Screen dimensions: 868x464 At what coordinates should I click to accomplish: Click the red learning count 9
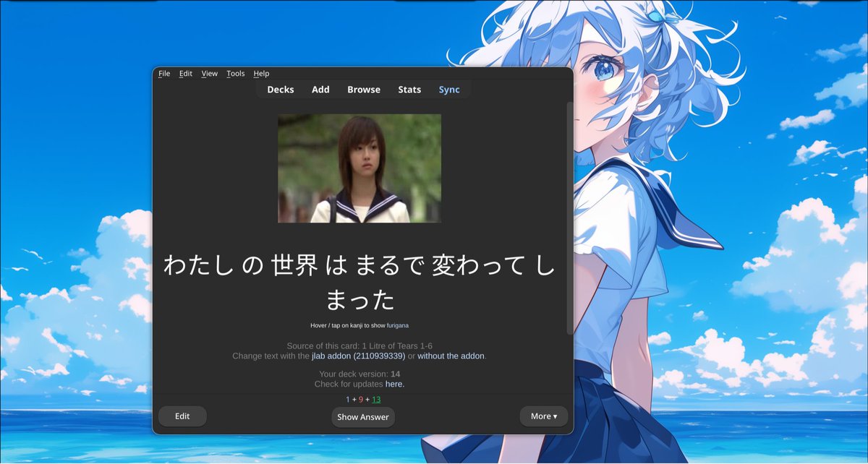point(361,400)
